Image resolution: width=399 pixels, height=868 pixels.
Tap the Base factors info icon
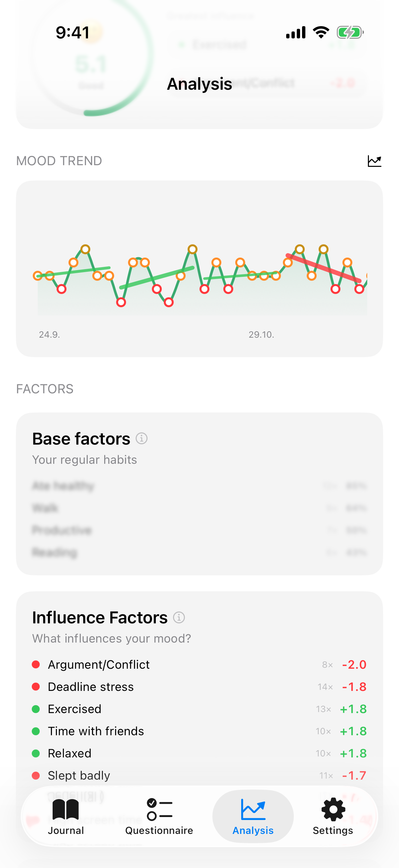pos(142,438)
